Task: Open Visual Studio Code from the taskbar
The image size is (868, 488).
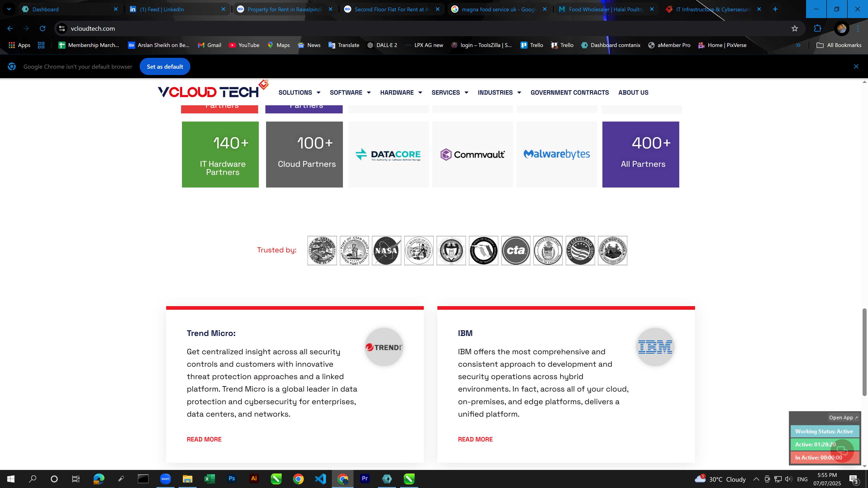Action: [x=321, y=479]
